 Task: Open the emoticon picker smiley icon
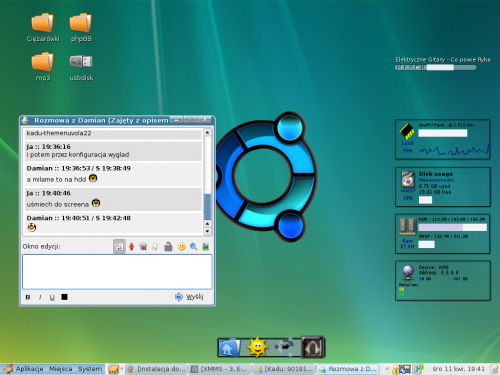coord(181,247)
